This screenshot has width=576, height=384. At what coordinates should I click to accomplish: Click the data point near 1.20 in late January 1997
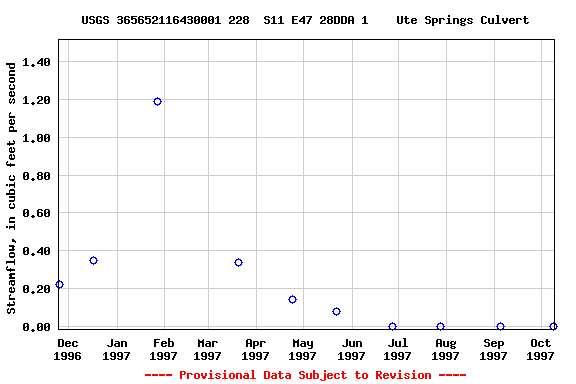click(157, 101)
